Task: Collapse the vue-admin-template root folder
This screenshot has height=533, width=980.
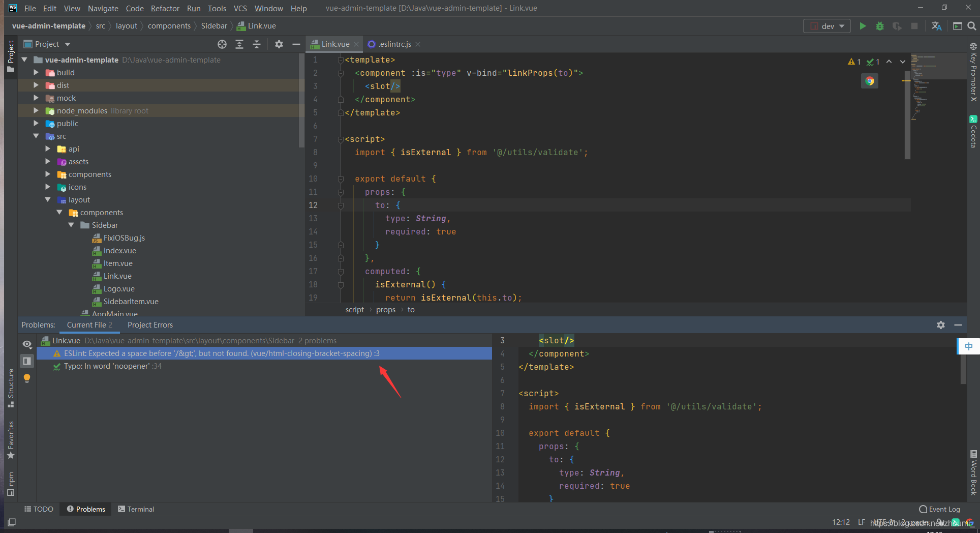Action: [x=24, y=60]
